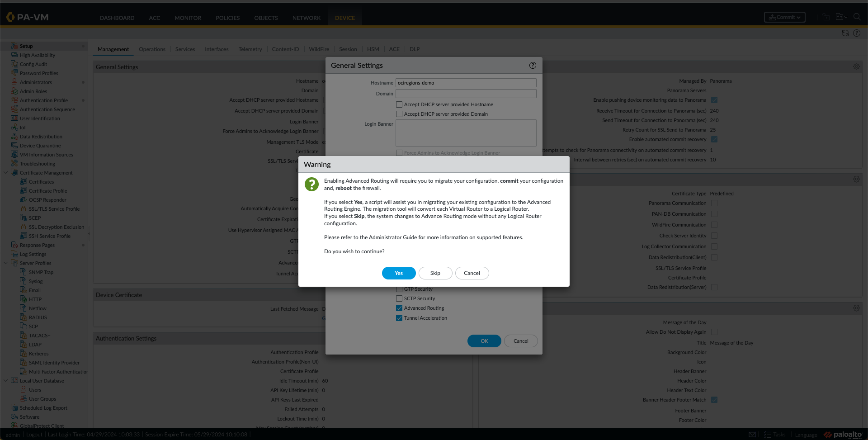
Task: Switch to the MONITOR menu
Action: pos(188,18)
